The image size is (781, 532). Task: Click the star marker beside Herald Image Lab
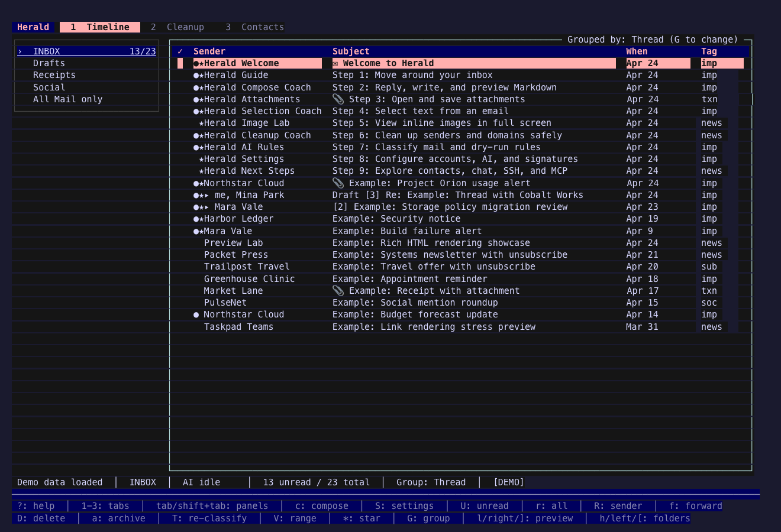(201, 123)
